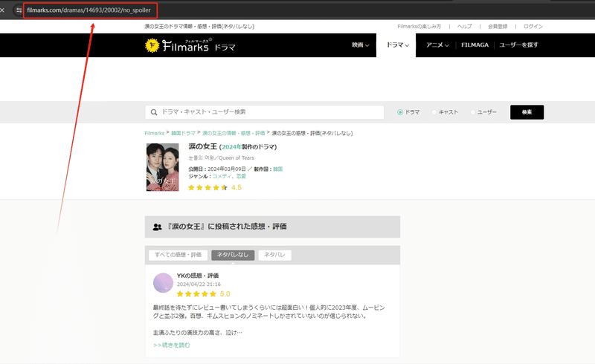Screen dimensions: 595x364
Task: Select the ユーザー search radio button
Action: 473,112
